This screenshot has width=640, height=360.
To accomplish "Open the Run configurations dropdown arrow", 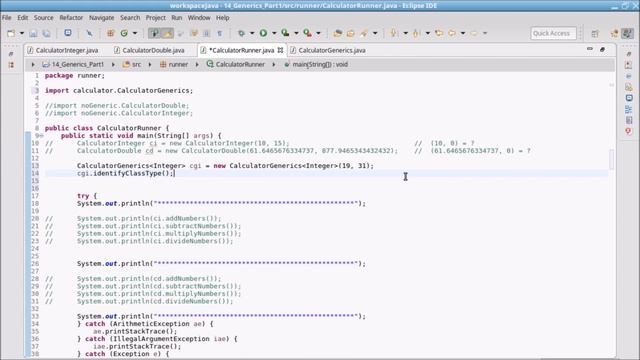I will [x=274, y=33].
